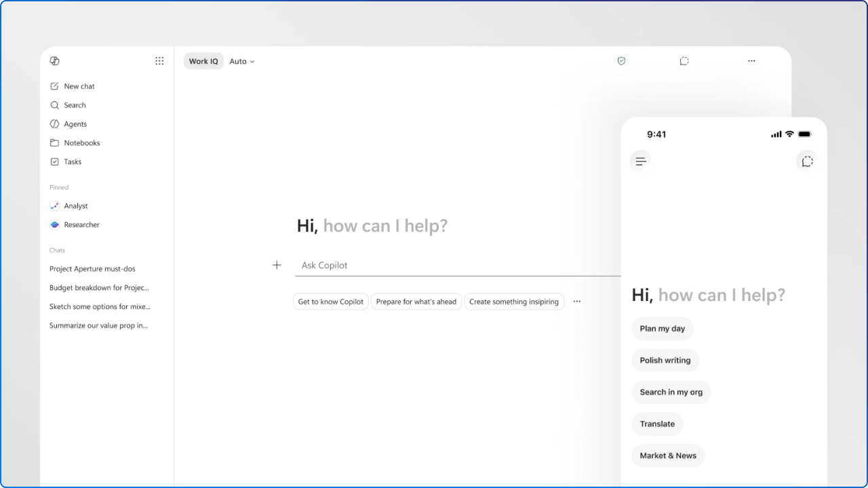Click the Chats section label
Viewport: 868px width, 488px height.
point(57,251)
